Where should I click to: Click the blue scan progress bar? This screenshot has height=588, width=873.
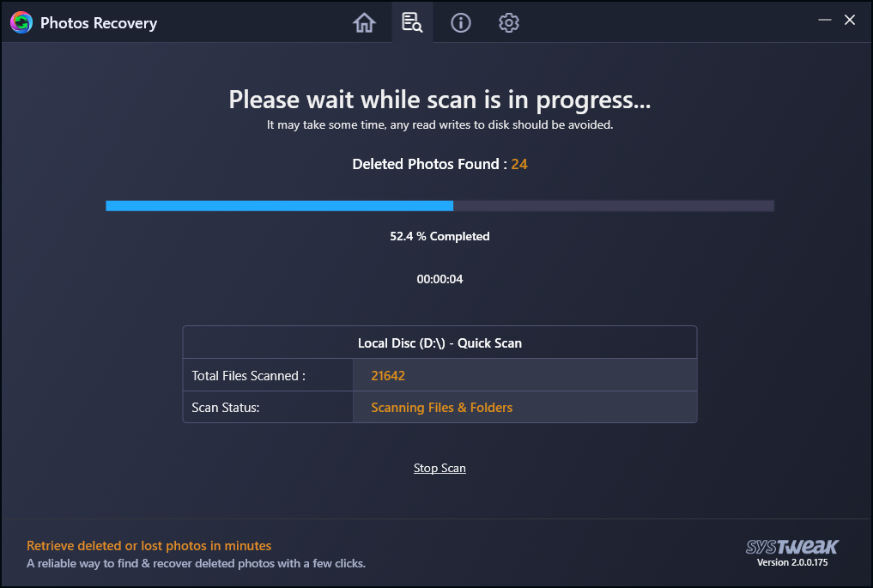[280, 206]
